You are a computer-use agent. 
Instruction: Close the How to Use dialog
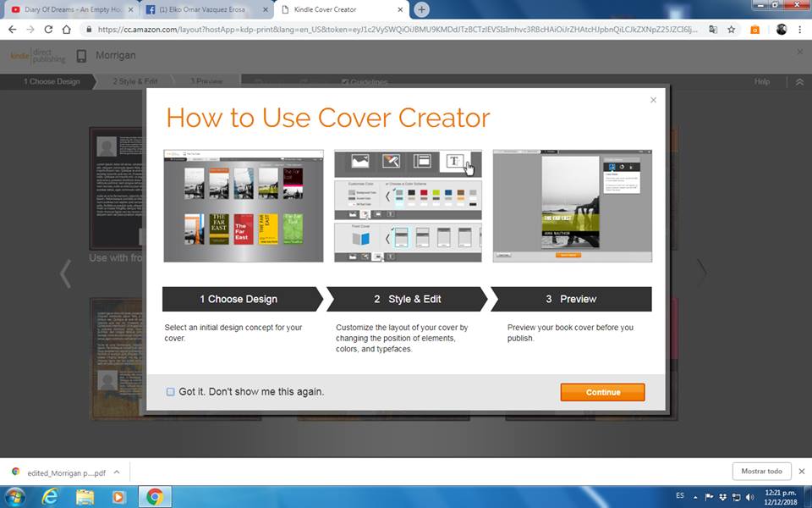point(653,100)
